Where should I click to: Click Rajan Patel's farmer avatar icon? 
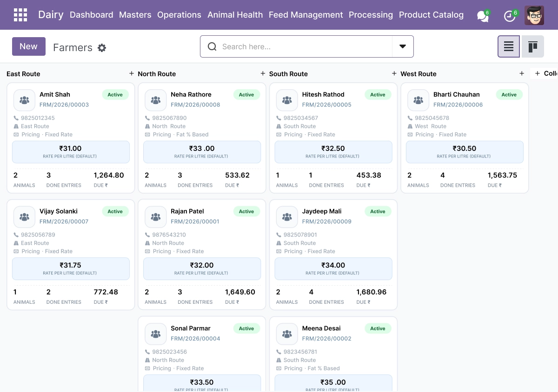tap(156, 217)
